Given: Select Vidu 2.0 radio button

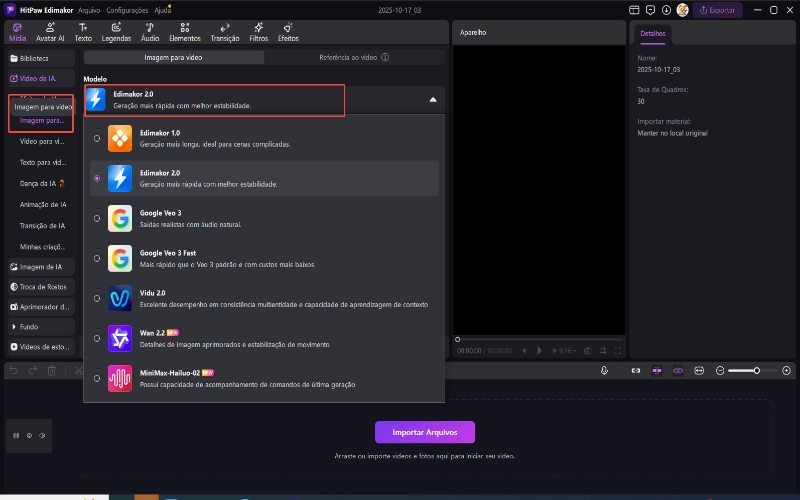Looking at the screenshot, I should pos(97,298).
